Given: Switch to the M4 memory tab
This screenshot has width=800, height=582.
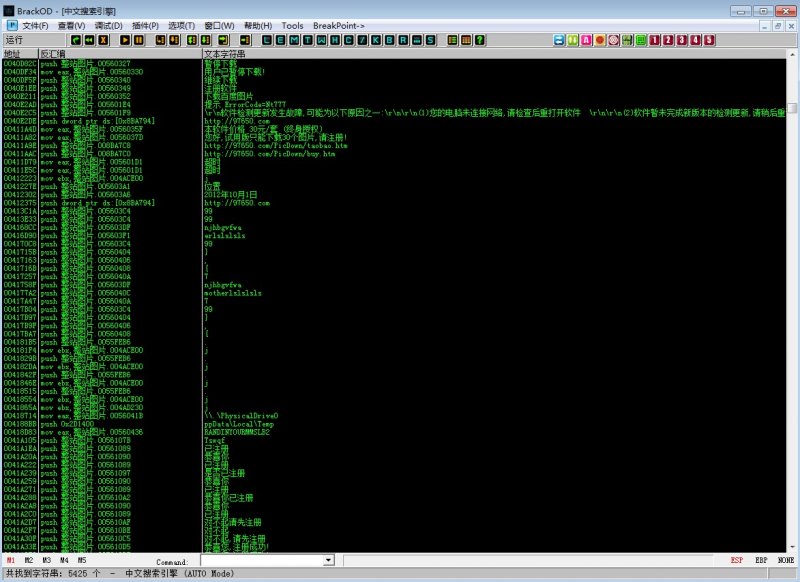Looking at the screenshot, I should (64, 560).
